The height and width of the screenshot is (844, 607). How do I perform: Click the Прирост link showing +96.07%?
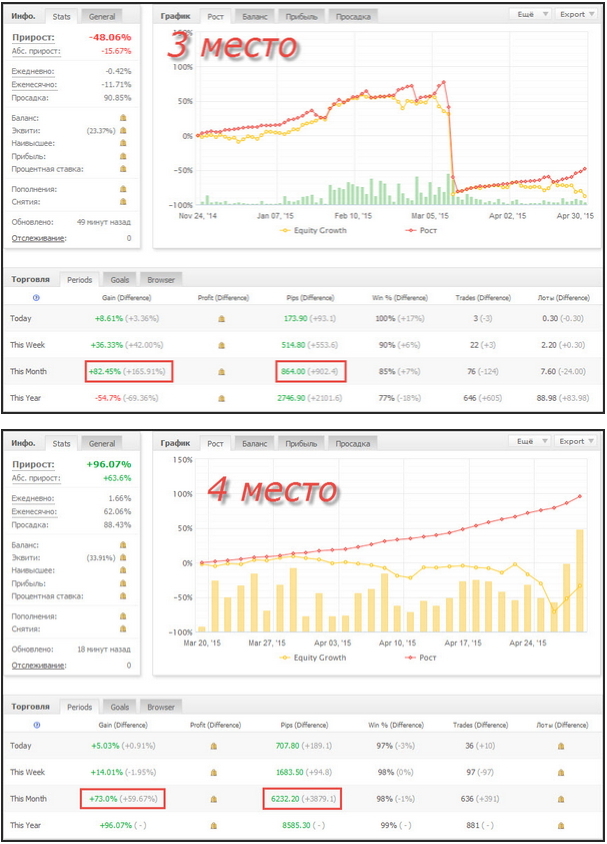(33, 465)
